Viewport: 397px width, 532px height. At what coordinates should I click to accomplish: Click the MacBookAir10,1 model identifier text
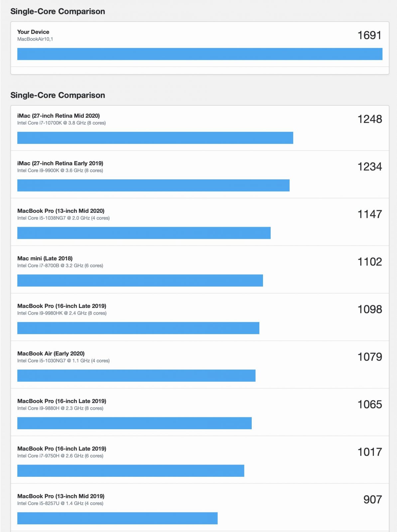tap(35, 39)
